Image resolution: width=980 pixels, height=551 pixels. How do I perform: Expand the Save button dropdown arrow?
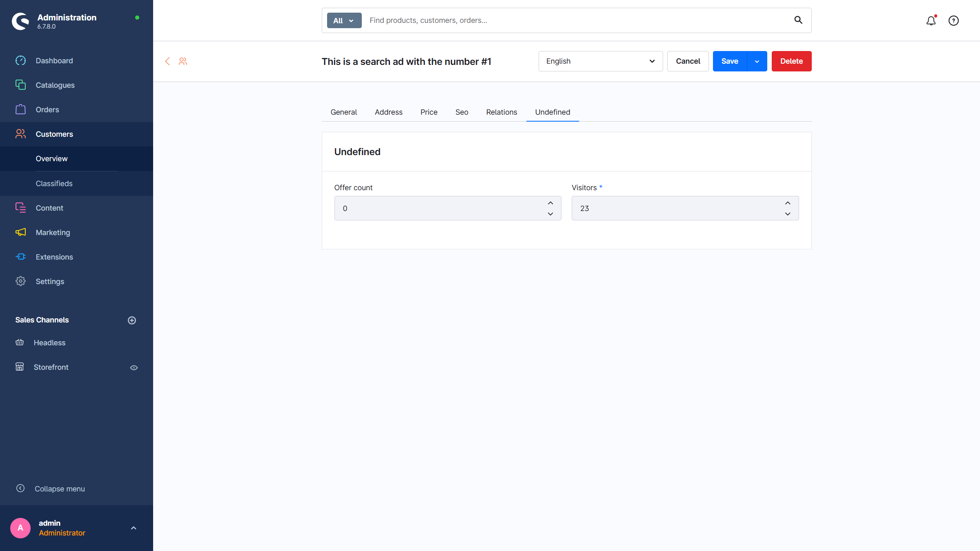pyautogui.click(x=757, y=61)
